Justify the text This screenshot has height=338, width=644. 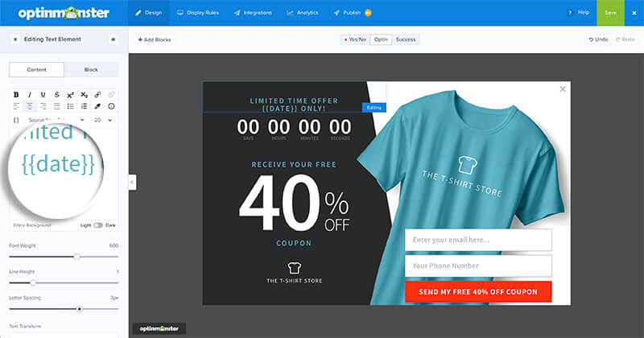tap(56, 106)
